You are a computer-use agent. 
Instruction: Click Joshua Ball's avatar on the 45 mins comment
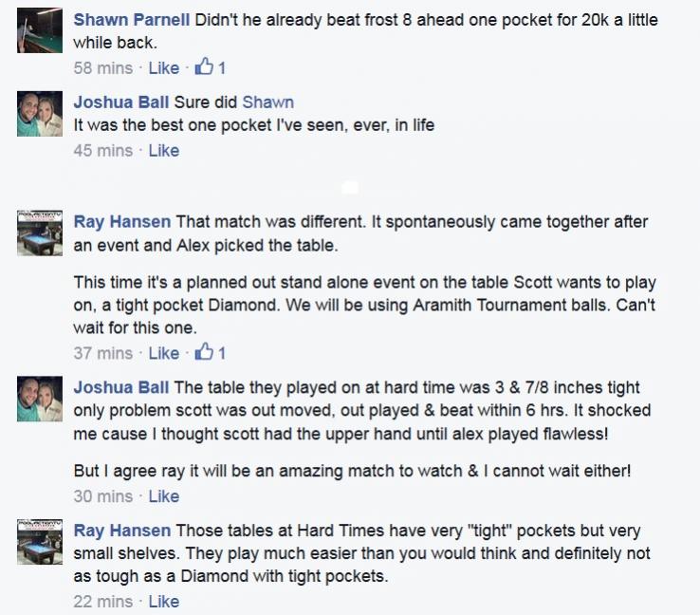(40, 116)
